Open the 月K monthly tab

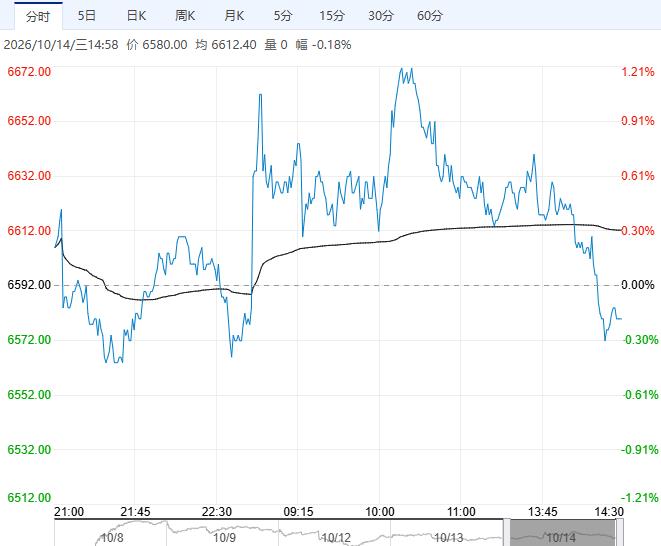click(x=234, y=16)
